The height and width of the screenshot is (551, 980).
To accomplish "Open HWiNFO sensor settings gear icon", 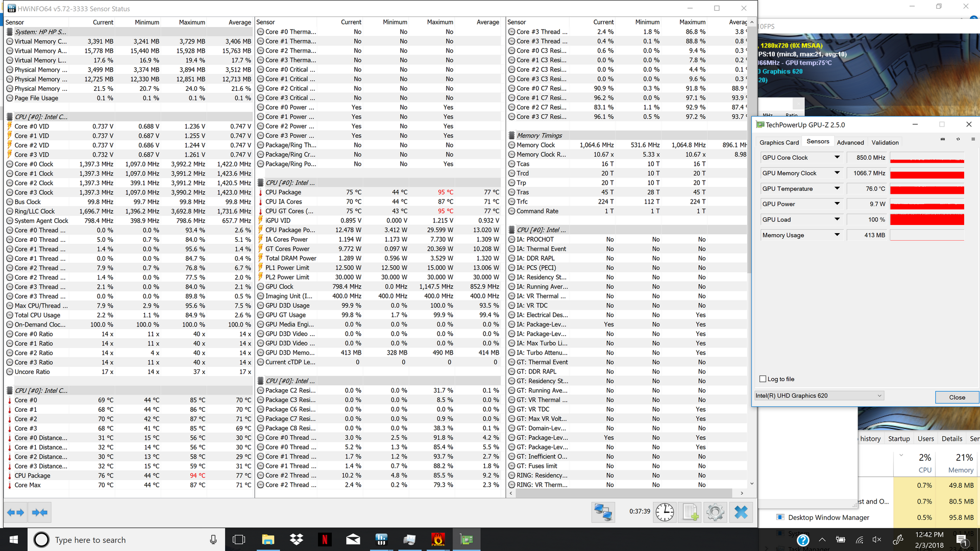I will pos(715,512).
